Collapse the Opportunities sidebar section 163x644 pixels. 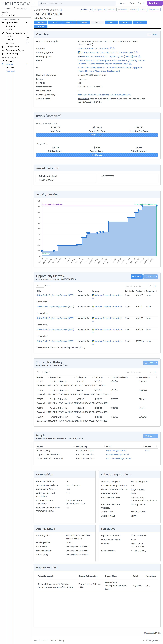click(x=27, y=22)
